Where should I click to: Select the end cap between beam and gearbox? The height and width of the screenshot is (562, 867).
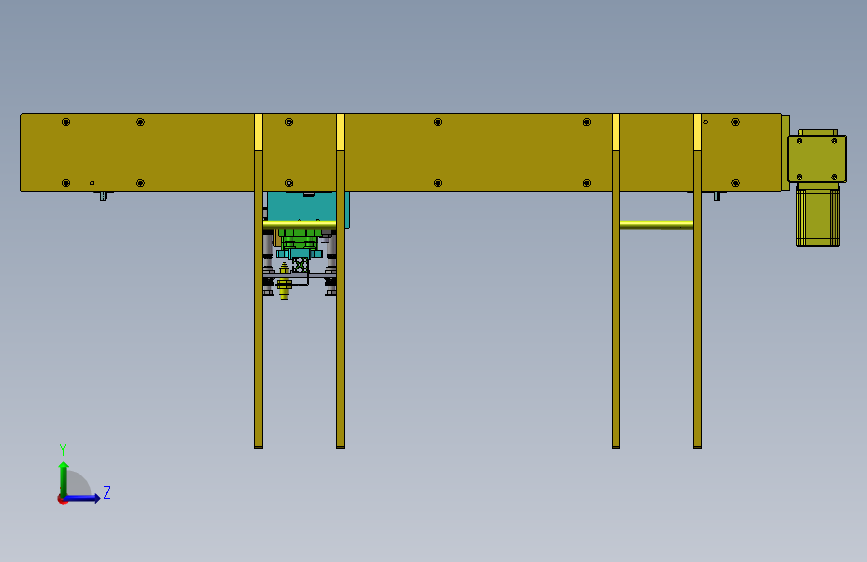click(x=785, y=153)
